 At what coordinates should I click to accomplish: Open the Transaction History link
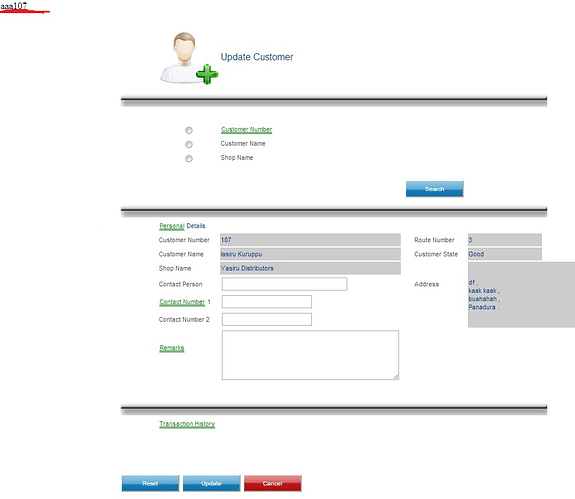[187, 424]
